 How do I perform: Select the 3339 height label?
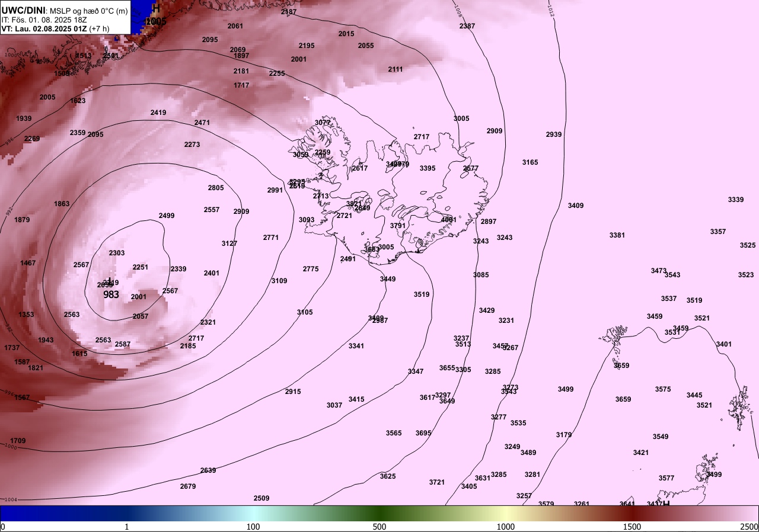click(x=736, y=200)
